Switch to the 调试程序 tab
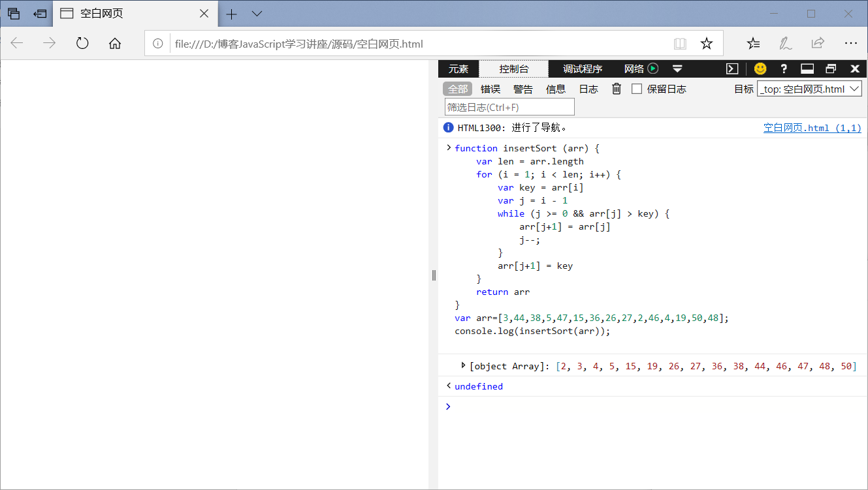The image size is (868, 490). click(583, 69)
